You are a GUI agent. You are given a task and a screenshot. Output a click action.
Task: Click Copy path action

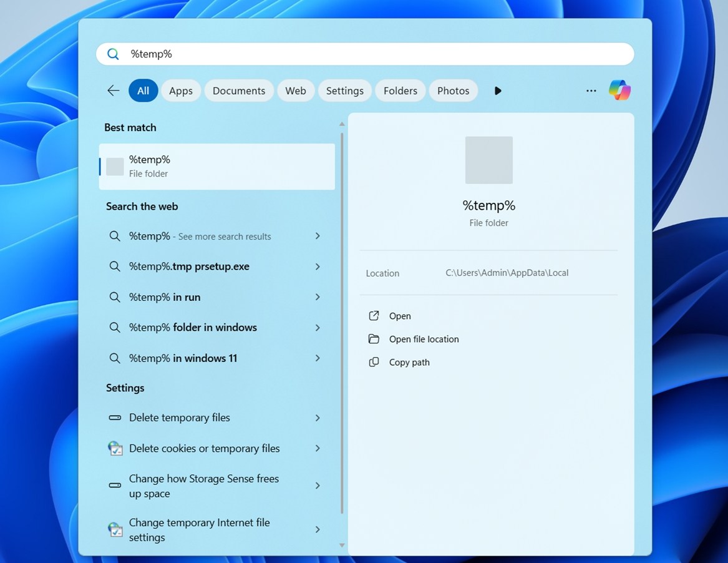pyautogui.click(x=409, y=362)
